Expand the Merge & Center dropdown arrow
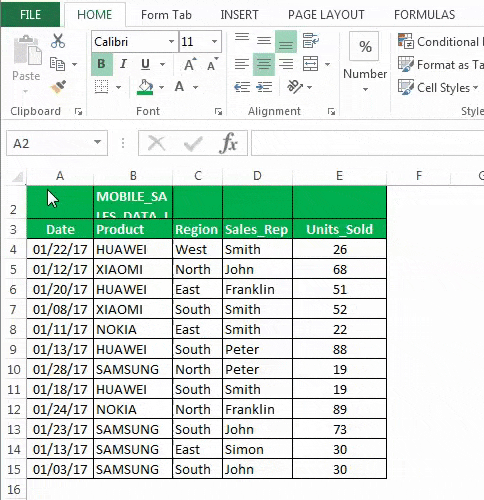 point(327,64)
